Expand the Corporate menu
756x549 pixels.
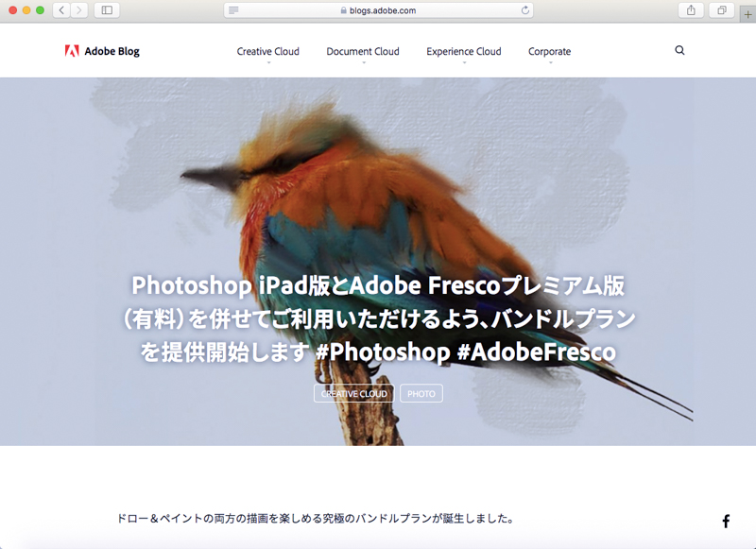pyautogui.click(x=550, y=52)
